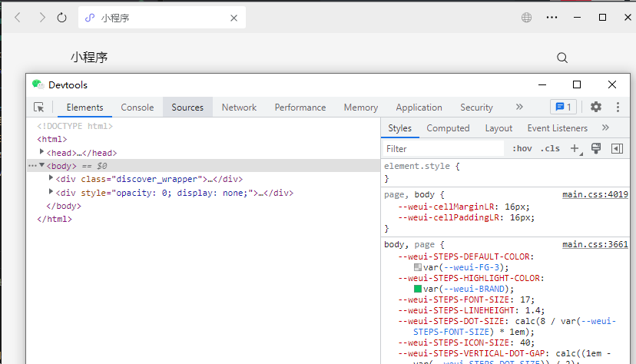This screenshot has width=636, height=364.
Task: Go back in mini program browser
Action: (x=18, y=18)
